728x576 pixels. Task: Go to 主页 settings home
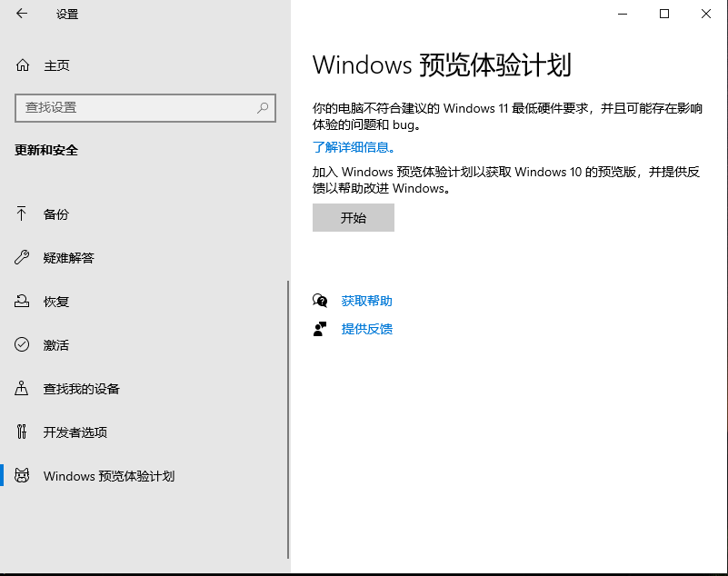pyautogui.click(x=144, y=65)
